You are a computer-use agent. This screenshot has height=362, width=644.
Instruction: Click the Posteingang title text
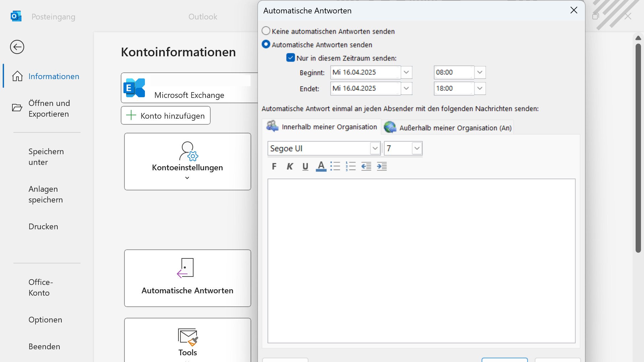53,16
